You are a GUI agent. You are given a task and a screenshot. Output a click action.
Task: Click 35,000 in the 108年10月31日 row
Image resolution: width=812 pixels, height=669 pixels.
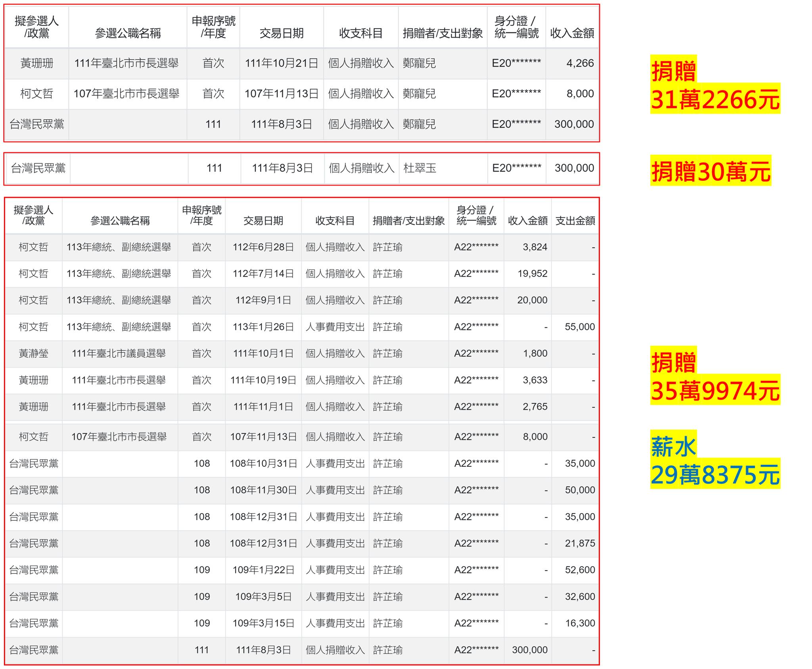tap(580, 464)
